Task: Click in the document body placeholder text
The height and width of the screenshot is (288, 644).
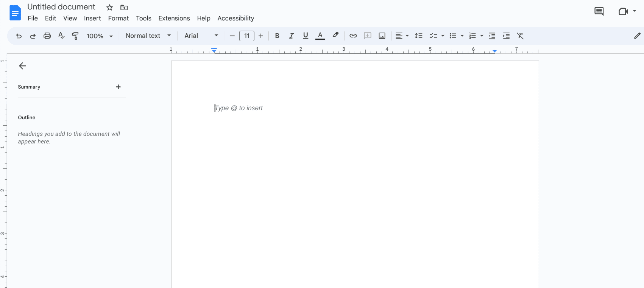Action: pos(239,108)
